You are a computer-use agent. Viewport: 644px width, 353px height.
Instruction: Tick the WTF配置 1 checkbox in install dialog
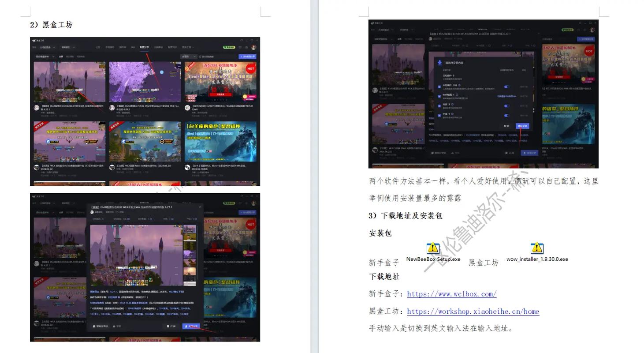(439, 96)
